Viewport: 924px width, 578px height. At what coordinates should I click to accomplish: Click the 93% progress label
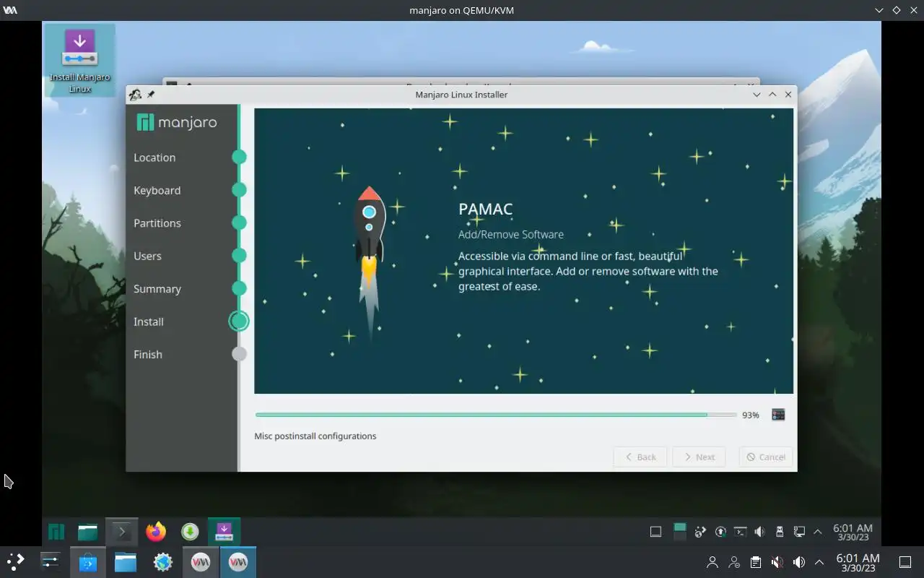750,415
